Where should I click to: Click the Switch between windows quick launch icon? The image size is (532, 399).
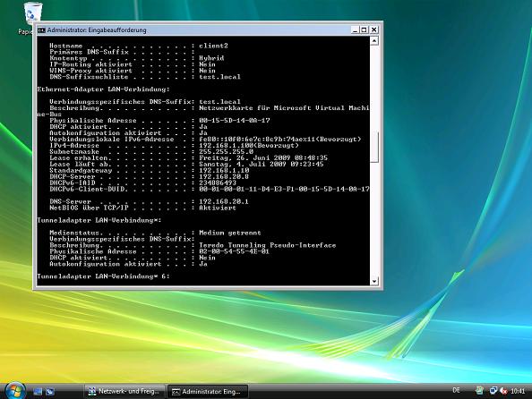[50, 392]
